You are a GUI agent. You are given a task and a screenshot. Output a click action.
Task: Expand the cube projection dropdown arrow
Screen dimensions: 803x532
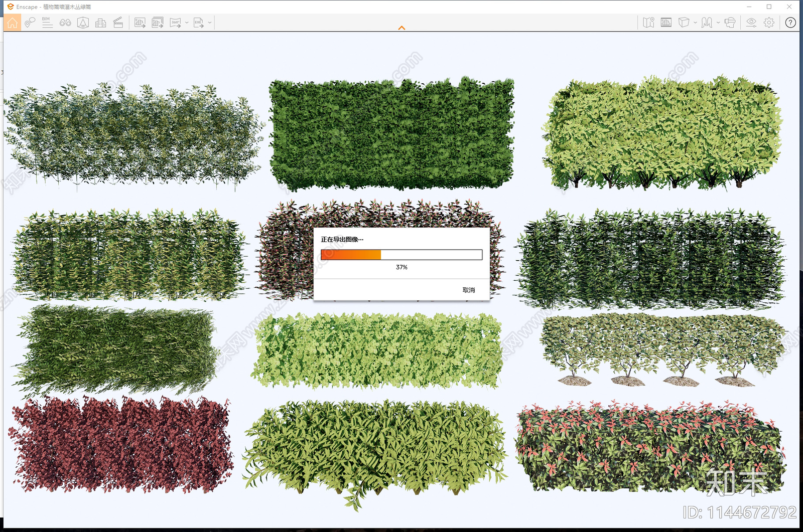695,23
